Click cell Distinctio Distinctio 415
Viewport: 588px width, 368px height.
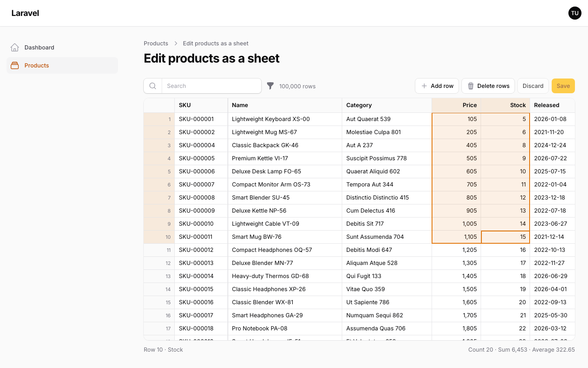387,198
